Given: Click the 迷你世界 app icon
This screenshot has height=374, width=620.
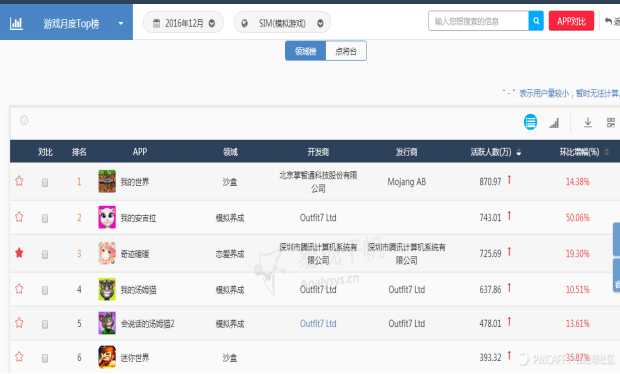Looking at the screenshot, I should coord(107,357).
